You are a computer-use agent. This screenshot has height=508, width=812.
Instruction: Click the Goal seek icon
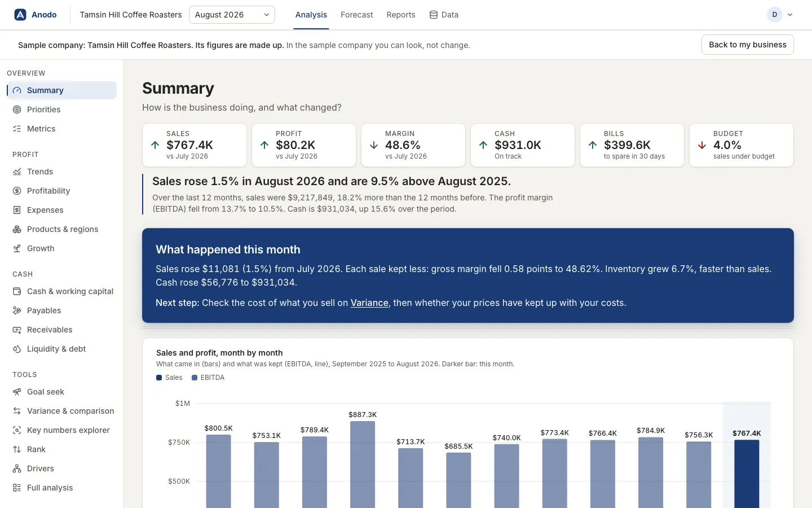[17, 392]
